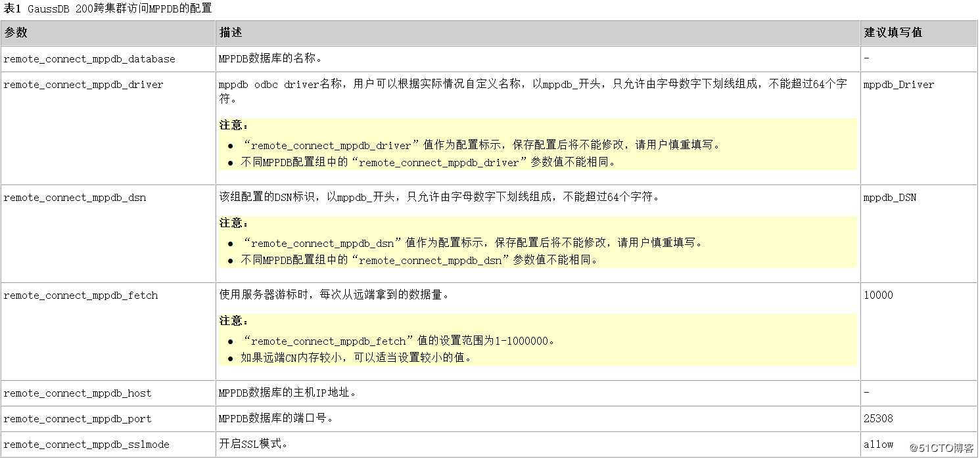Select the remote_connect_mppdb_driver parameter cell
This screenshot has width=980, height=459.
coord(108,128)
